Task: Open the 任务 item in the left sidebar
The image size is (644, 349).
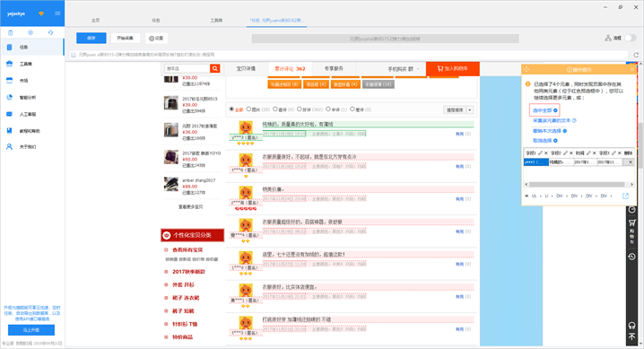Action: click(32, 48)
